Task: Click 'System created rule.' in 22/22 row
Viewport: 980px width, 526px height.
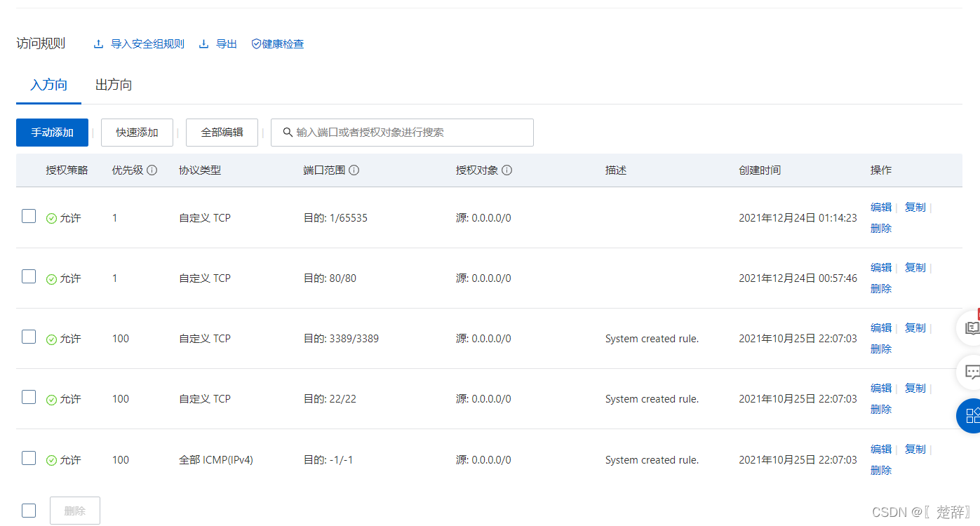Action: [652, 399]
